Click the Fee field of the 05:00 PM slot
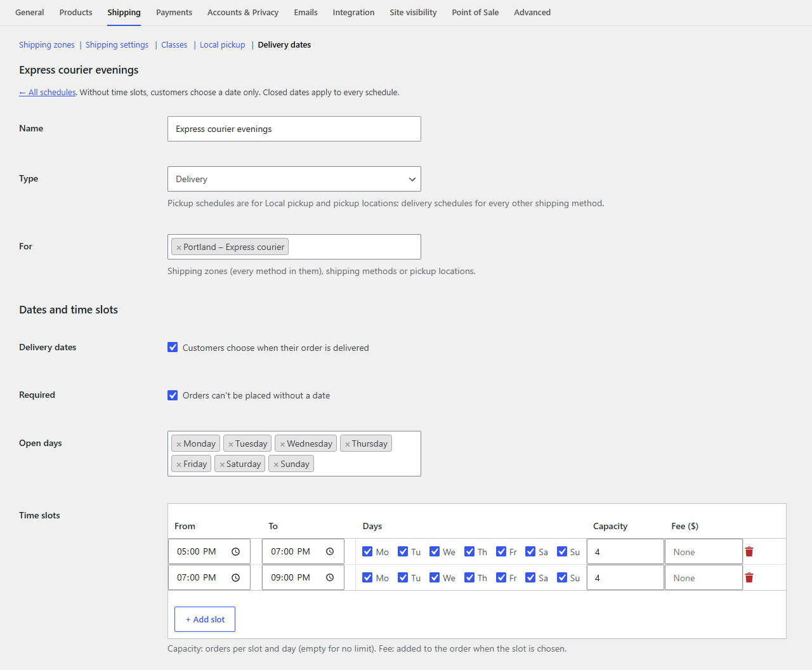 click(x=704, y=552)
